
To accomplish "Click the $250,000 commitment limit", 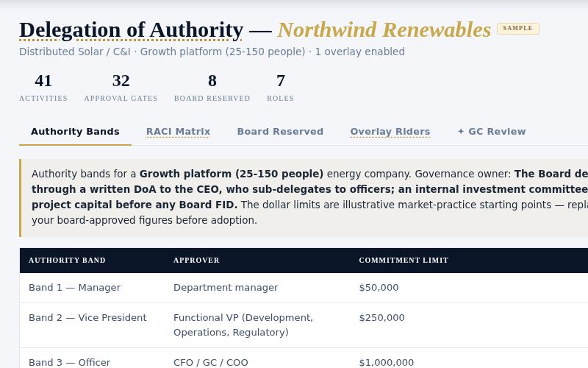I will tap(381, 318).
